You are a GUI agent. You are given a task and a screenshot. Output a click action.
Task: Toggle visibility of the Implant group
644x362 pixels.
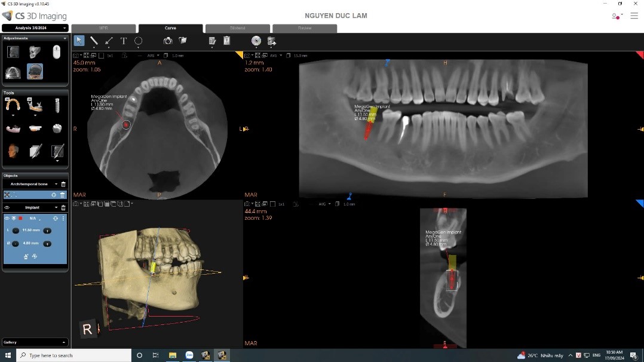tap(7, 207)
